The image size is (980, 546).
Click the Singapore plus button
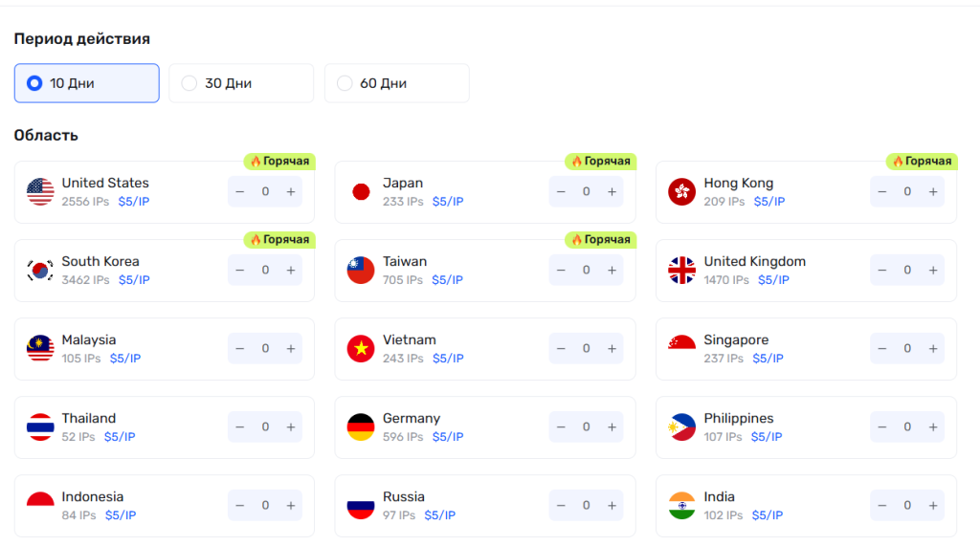tap(933, 349)
